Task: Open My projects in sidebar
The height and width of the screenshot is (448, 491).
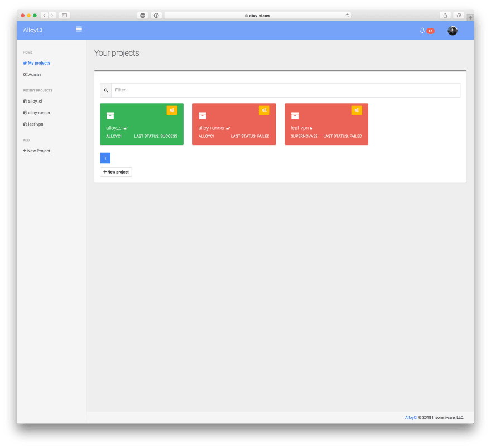Action: pyautogui.click(x=37, y=63)
